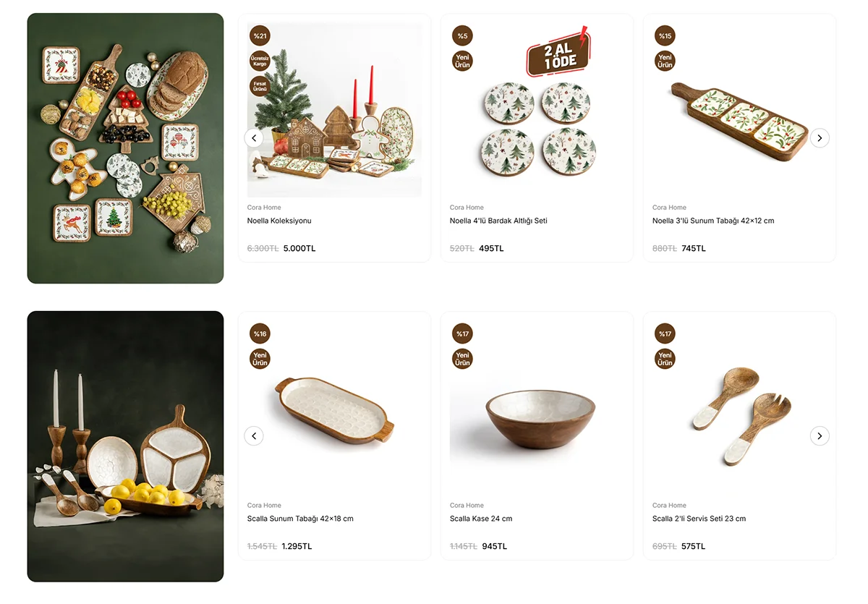Click Cora Home brand above Scalla Kase
The width and height of the screenshot is (868, 604).
coord(467,506)
